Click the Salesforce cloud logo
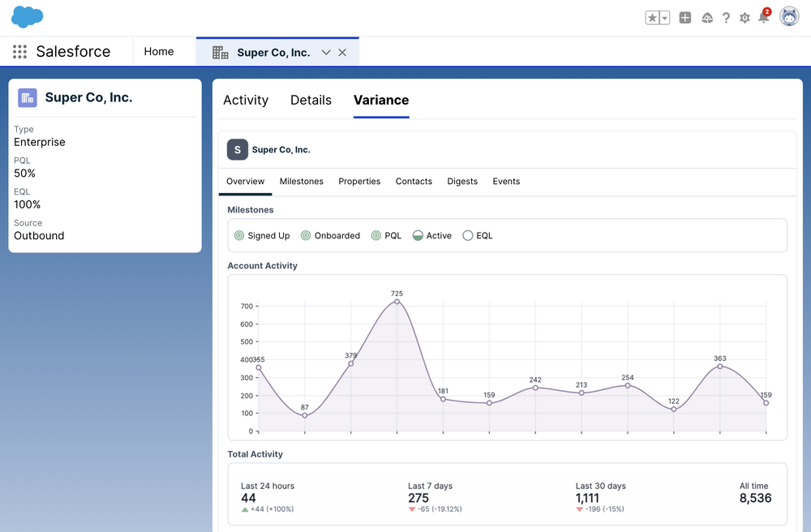Image resolution: width=811 pixels, height=532 pixels. pyautogui.click(x=27, y=17)
